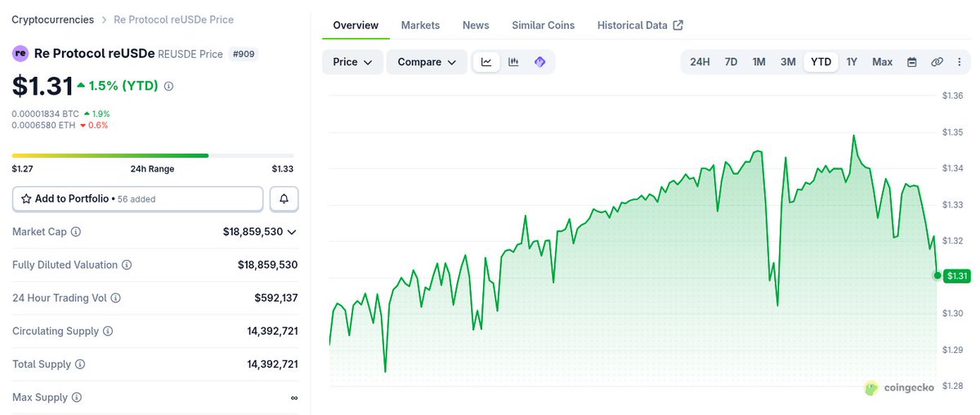Open the Compare dropdown

(427, 62)
